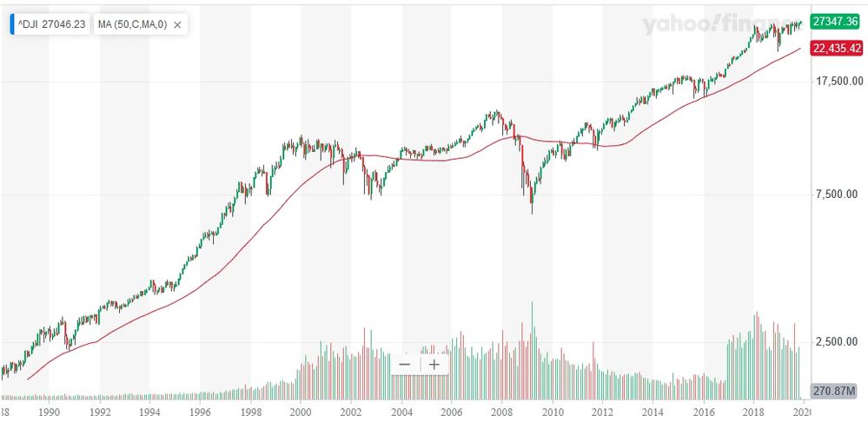
Task: Open the MA (50,C,MA,0) indicator label
Action: [x=132, y=25]
